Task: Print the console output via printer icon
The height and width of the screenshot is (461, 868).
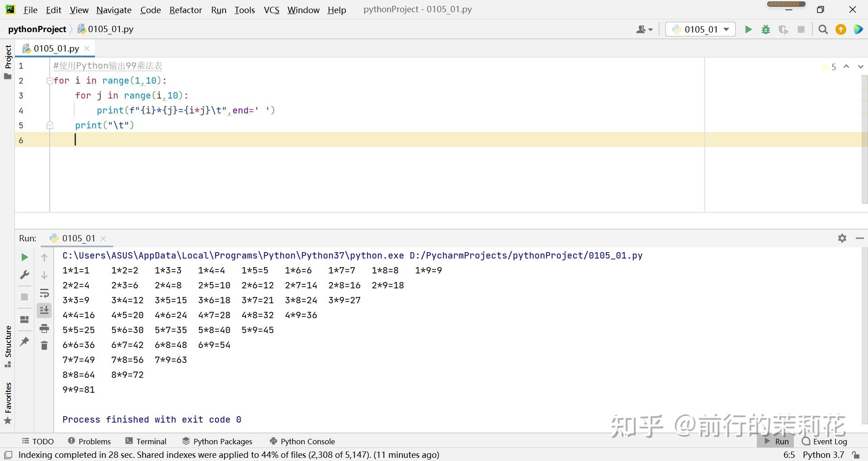Action: coord(44,329)
